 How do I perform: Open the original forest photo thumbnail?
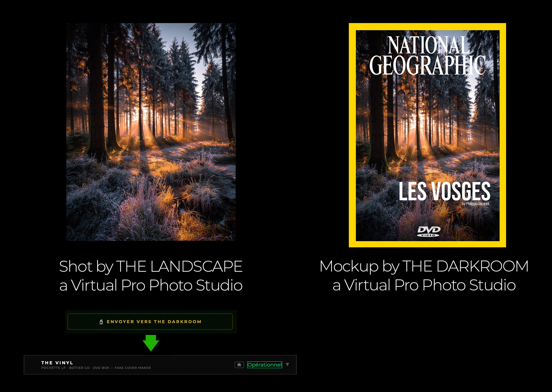pyautogui.click(x=151, y=132)
